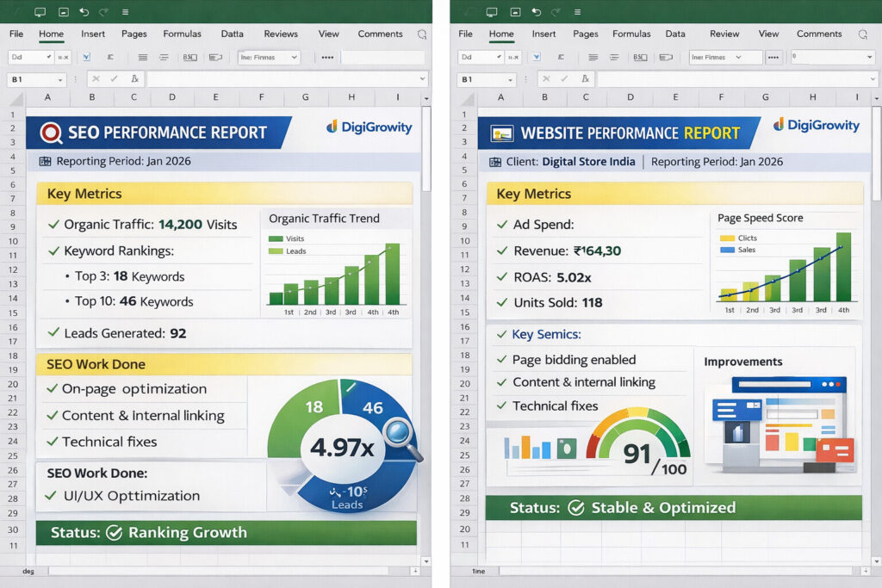Click the fx insert function icon, left window
Image resolution: width=882 pixels, height=588 pixels.
click(134, 79)
